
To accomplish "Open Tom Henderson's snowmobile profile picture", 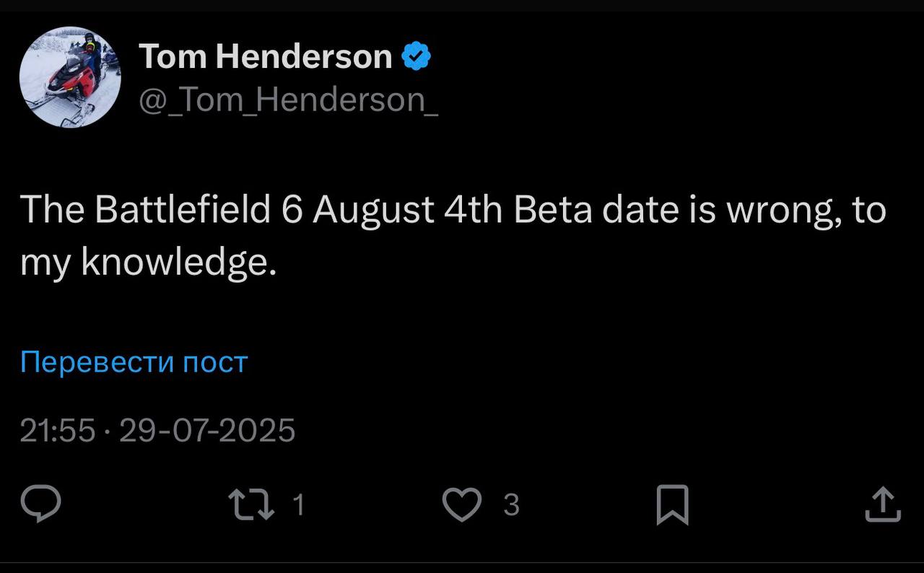I will [70, 77].
